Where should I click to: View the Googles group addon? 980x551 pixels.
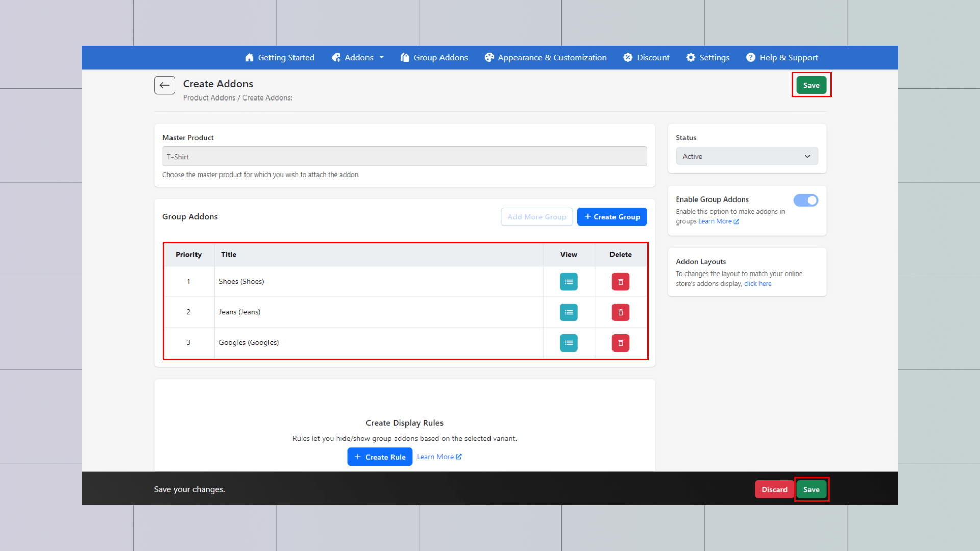pos(569,343)
